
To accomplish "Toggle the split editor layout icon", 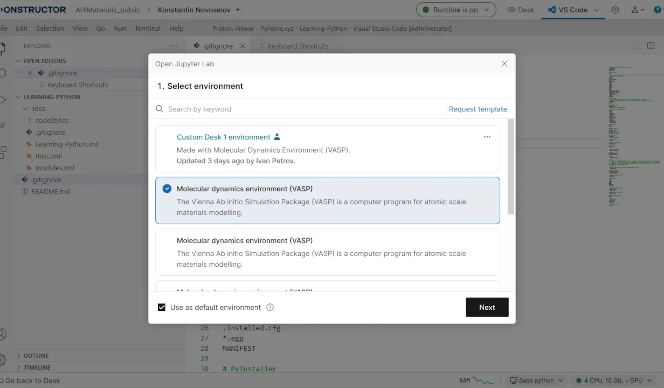I will pyautogui.click(x=650, y=46).
